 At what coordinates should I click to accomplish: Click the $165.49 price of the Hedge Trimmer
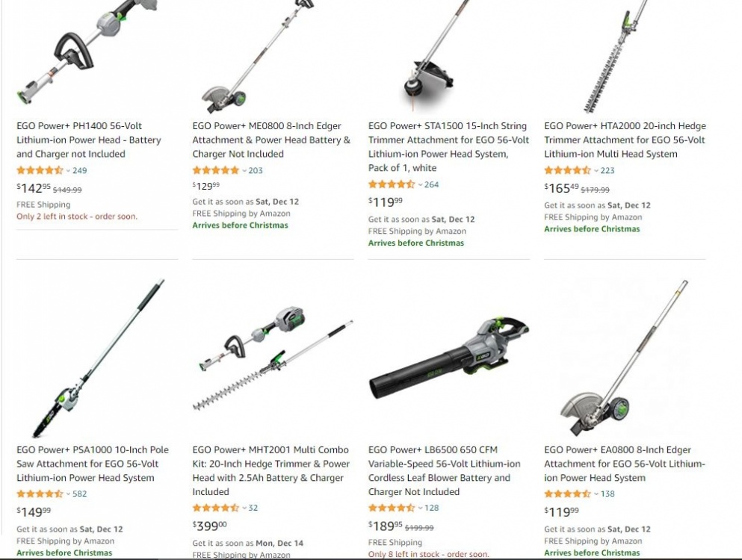561,188
